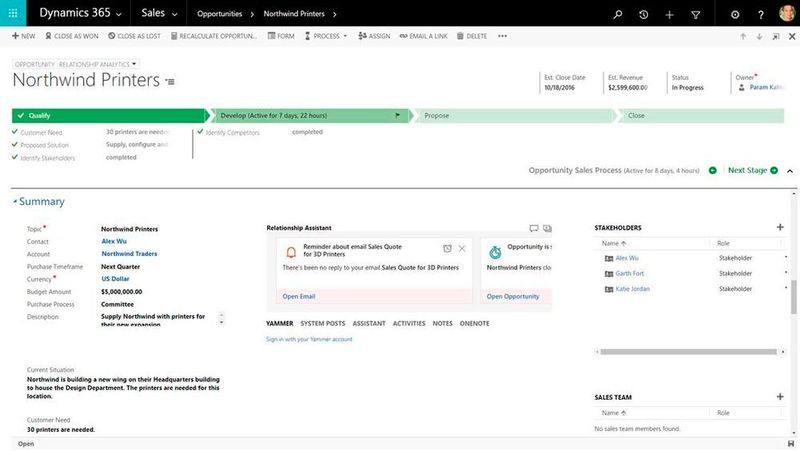Toggle the Identify Competitors check mark
The width and height of the screenshot is (800, 451).
(x=200, y=132)
